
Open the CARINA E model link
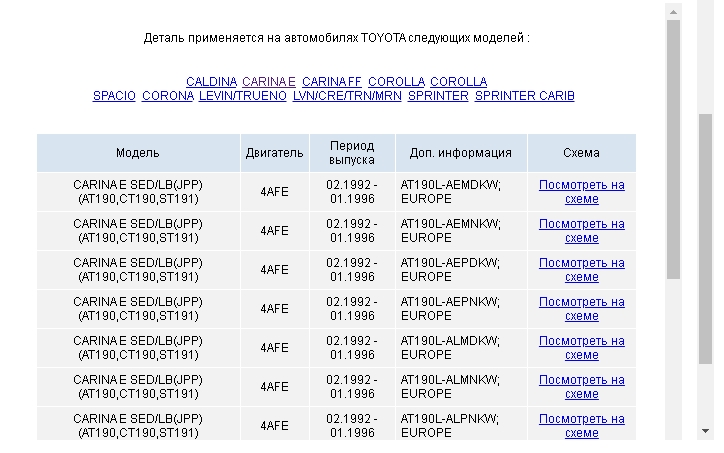(269, 82)
